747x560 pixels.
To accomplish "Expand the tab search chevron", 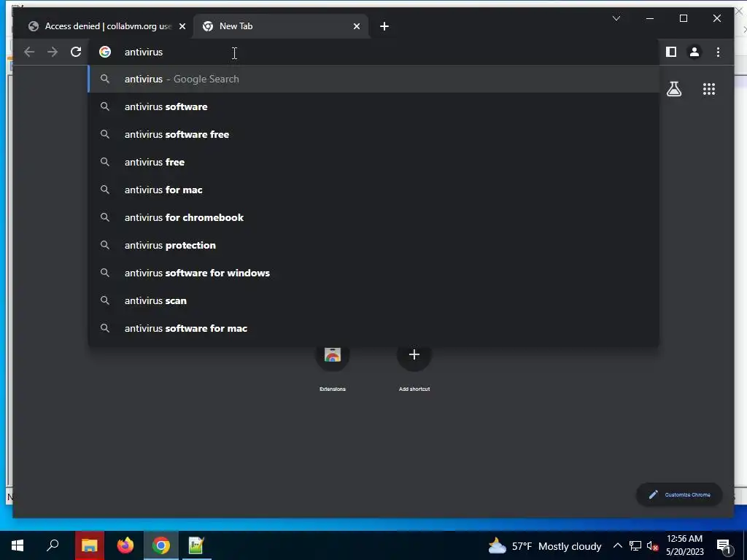I will coord(616,18).
